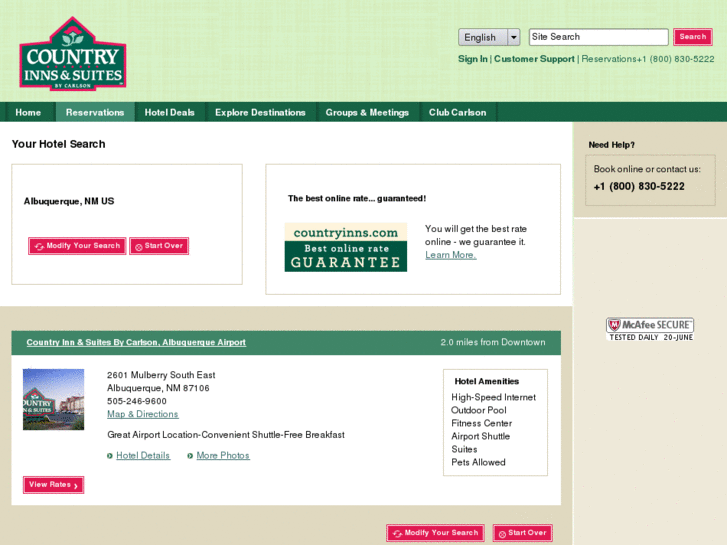Open the Customer Support link

point(534,59)
